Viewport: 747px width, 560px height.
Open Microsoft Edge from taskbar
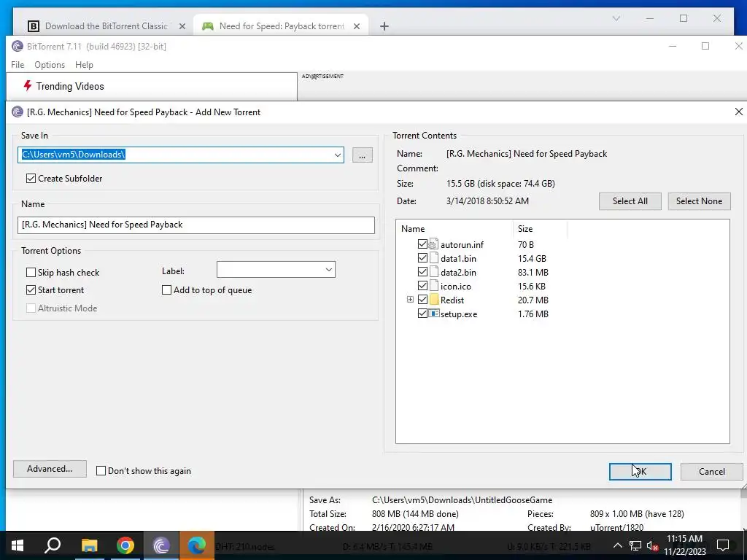point(197,545)
